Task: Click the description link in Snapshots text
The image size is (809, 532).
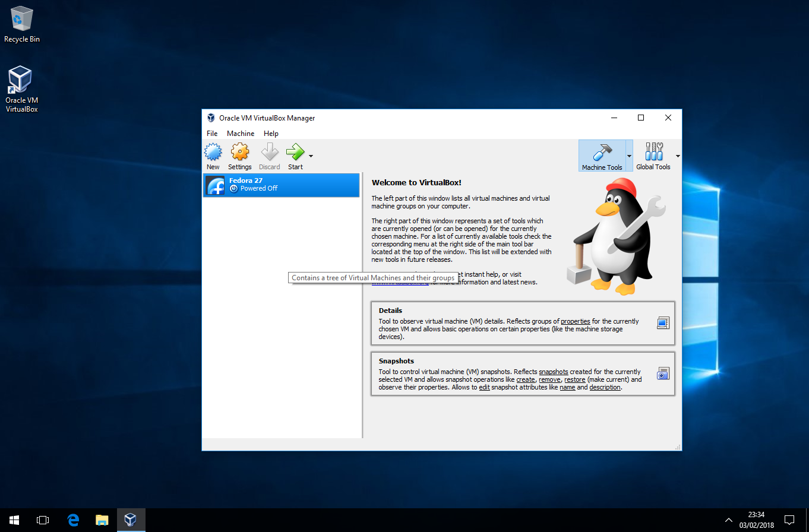Action: click(x=605, y=387)
